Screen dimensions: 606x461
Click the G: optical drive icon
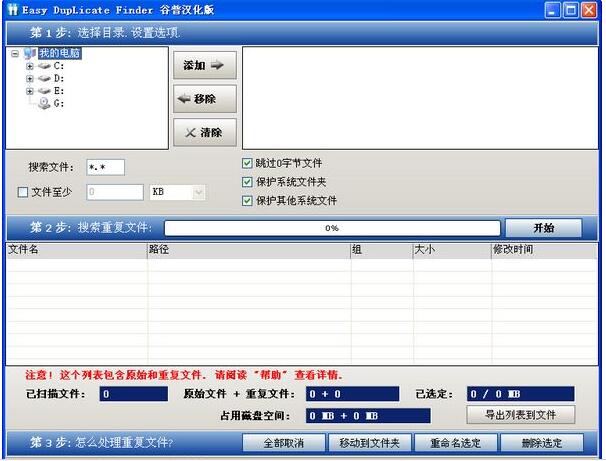[x=44, y=103]
